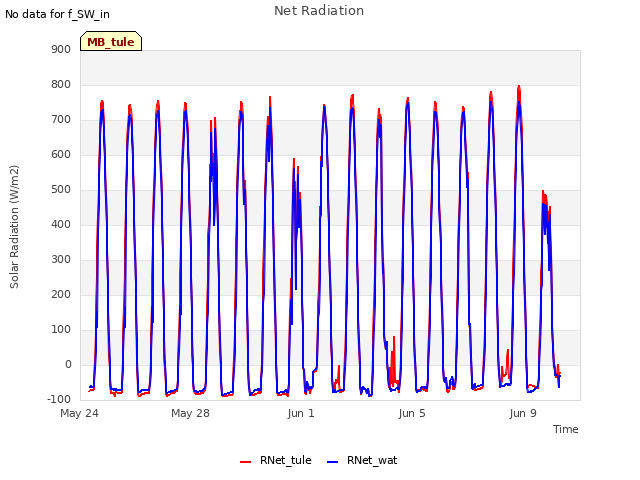Click the Net Radiation chart title
The height and width of the screenshot is (480, 640).
319,11
